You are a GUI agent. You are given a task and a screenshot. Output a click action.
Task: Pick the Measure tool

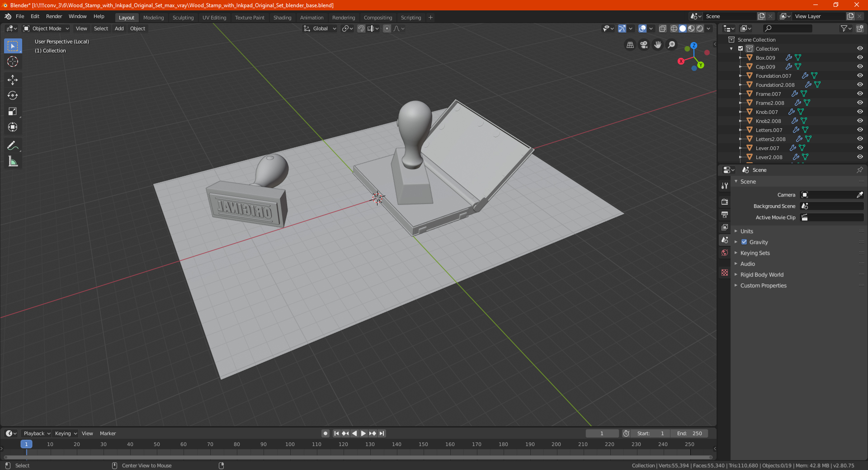coord(13,161)
